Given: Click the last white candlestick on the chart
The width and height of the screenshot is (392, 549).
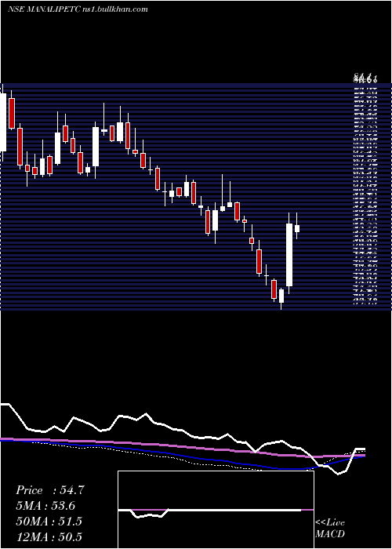Looking at the screenshot, I should pos(297,228).
